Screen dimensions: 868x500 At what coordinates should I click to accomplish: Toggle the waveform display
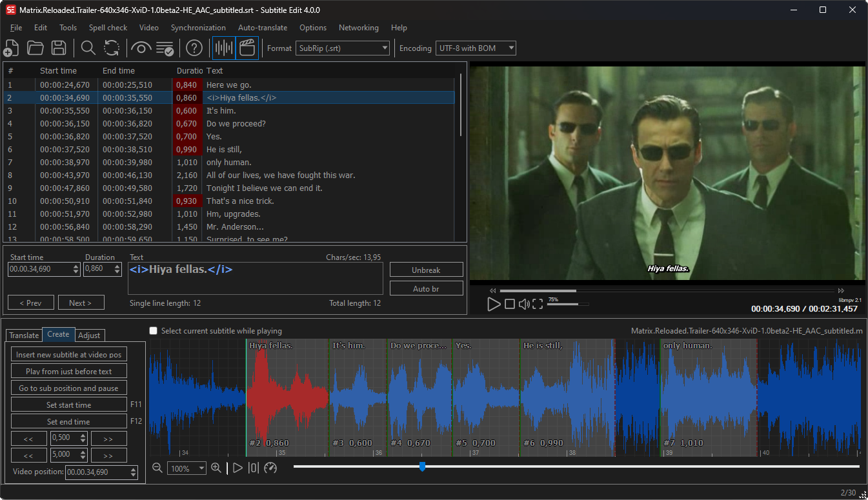(223, 48)
